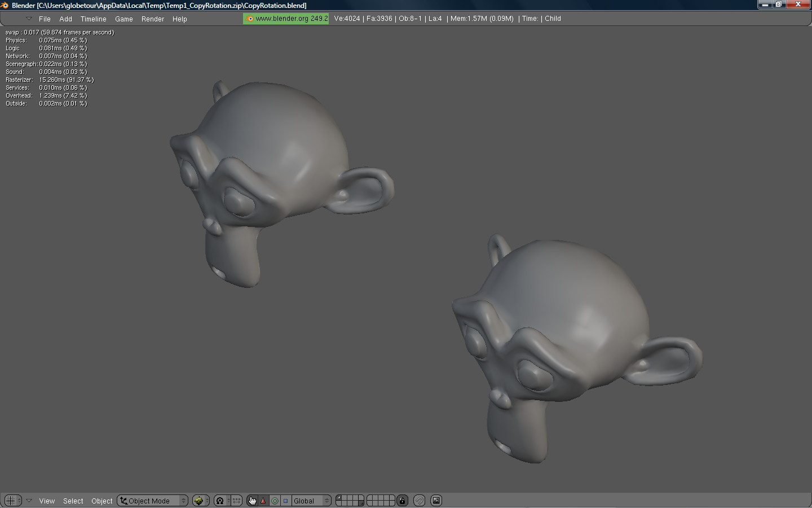Open the Game menu
The width and height of the screenshot is (812, 508).
(123, 19)
